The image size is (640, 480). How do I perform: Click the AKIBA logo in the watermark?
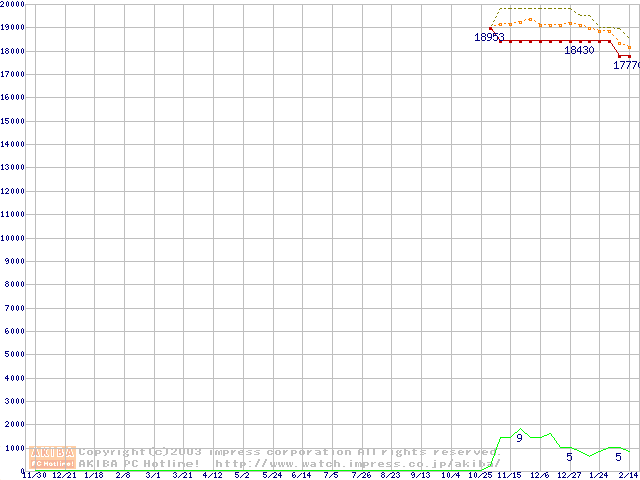(52, 457)
